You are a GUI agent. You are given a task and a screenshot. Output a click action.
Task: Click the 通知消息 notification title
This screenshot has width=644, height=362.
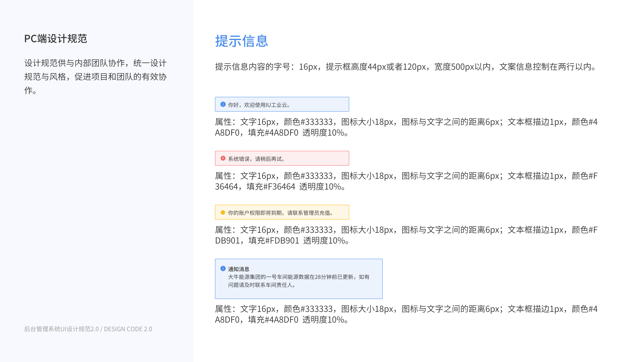[238, 269]
